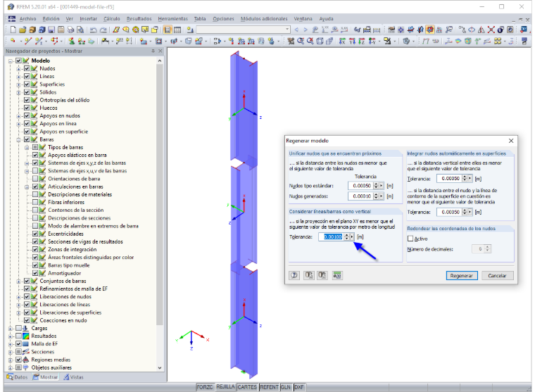Click the nodal support tool icon
The width and height of the screenshot is (535, 392).
72,41
